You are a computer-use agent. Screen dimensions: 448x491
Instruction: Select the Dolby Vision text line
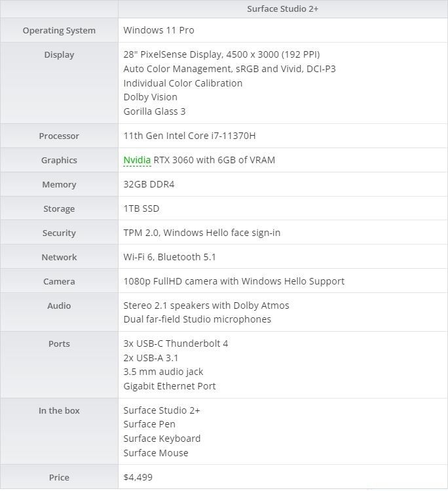[x=150, y=97]
